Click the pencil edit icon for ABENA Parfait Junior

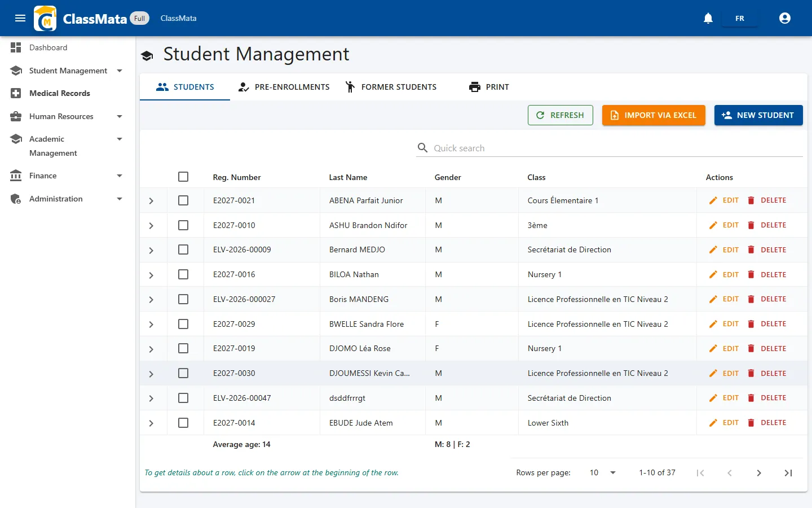[x=713, y=200]
